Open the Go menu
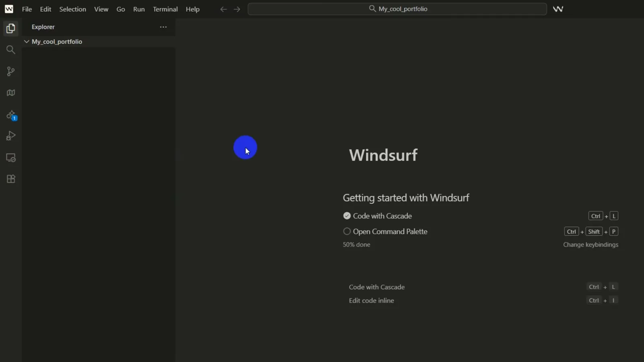The image size is (644, 362). point(121,9)
